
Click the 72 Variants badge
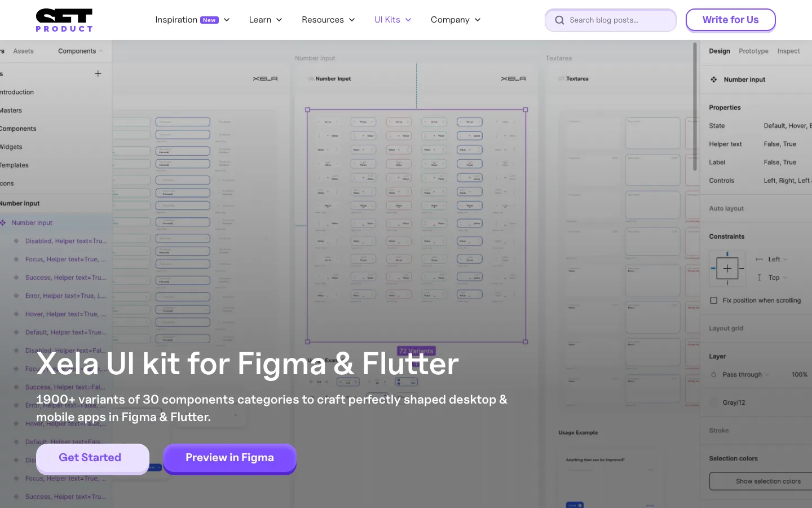tap(417, 351)
